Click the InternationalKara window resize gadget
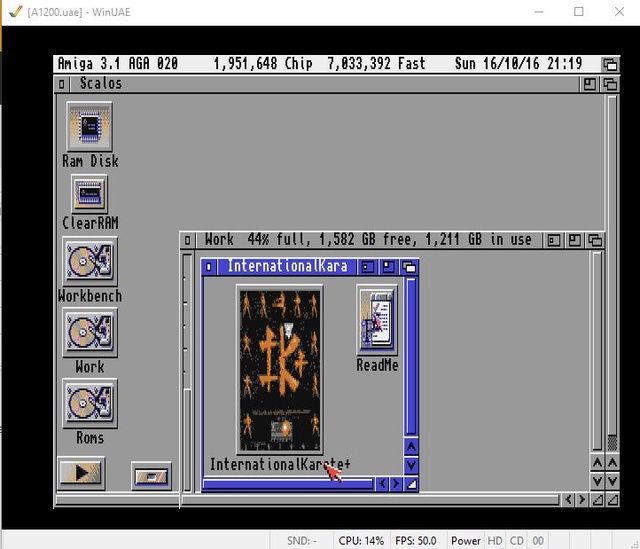This screenshot has height=549, width=640. [x=411, y=484]
